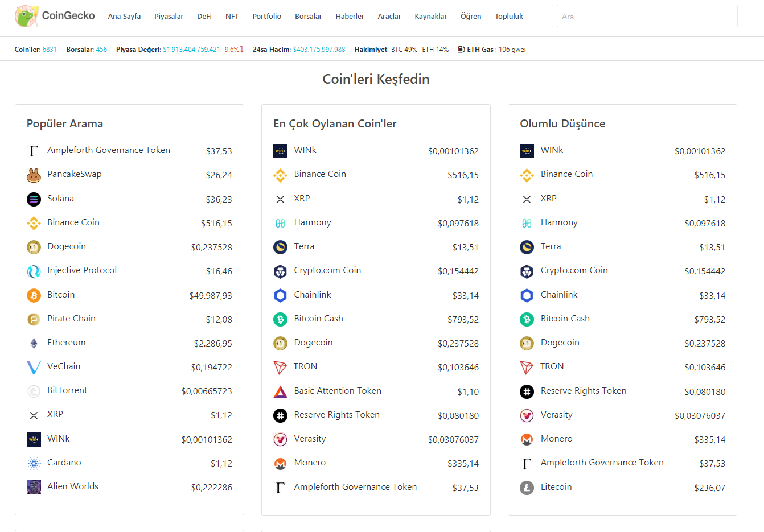Click Harmony icon in En Çok Oylanan
764x532 pixels.
click(x=280, y=223)
